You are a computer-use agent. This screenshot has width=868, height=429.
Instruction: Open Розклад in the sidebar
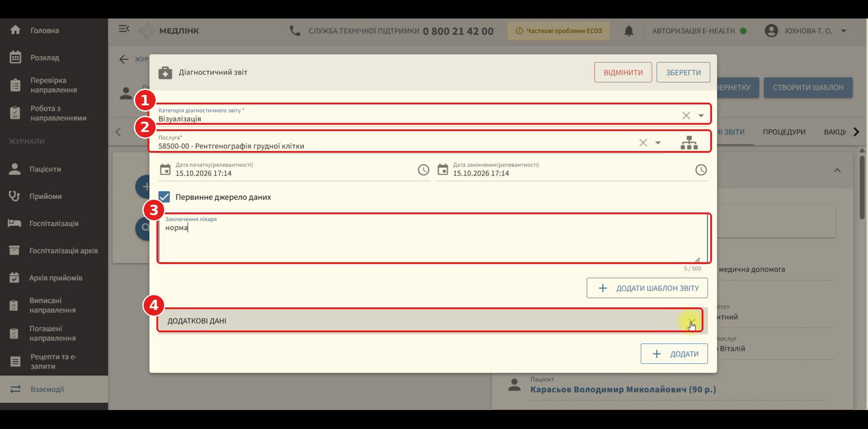(x=54, y=57)
